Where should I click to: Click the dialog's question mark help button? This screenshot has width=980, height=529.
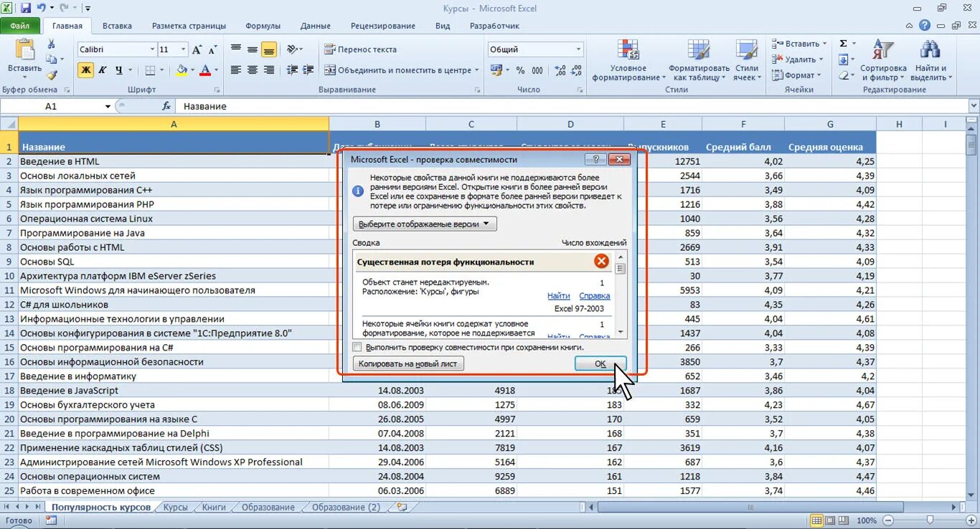click(x=595, y=159)
